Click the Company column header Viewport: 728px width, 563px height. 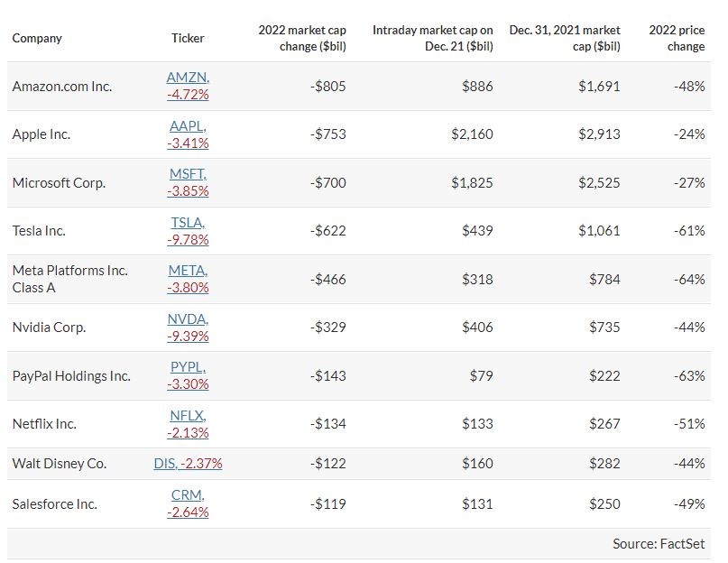point(37,39)
